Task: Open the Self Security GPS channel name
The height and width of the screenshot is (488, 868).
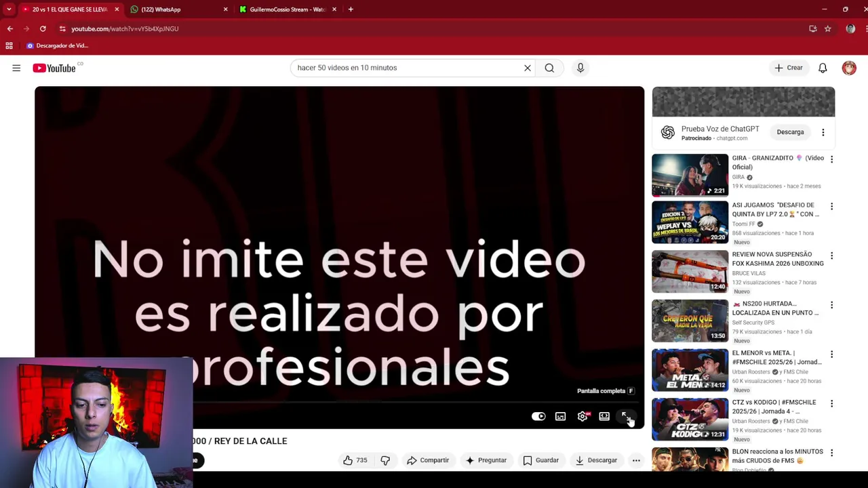Action: 753,323
